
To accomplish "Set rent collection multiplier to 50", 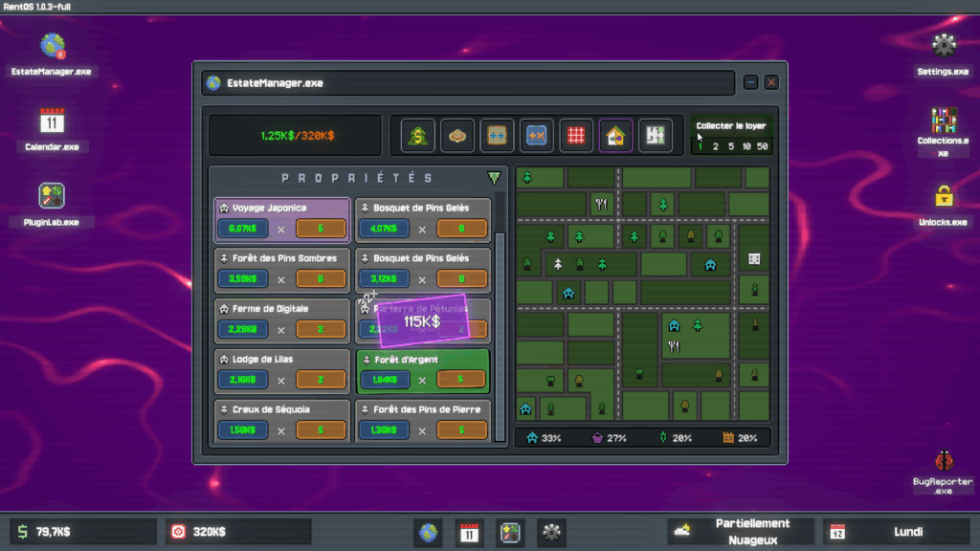I will tap(762, 146).
